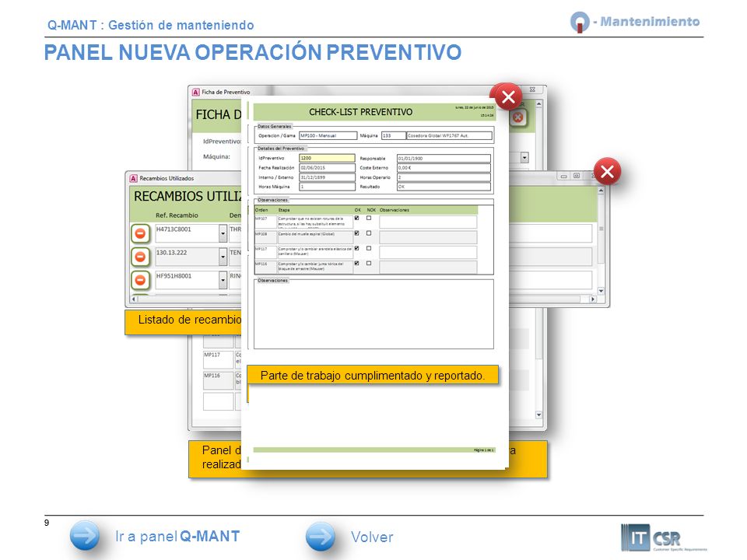
Task: Click the 'Etapa' column header in check-list
Action: 284,210
